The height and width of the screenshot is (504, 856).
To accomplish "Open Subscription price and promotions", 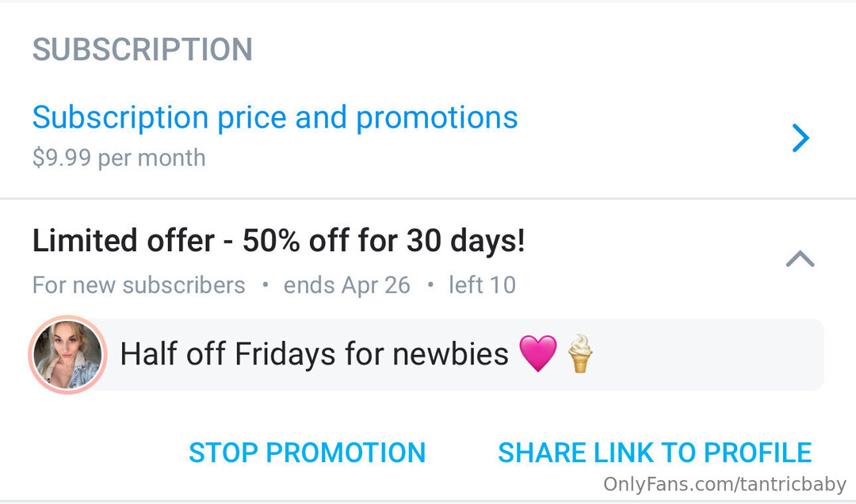I will pyautogui.click(x=274, y=118).
